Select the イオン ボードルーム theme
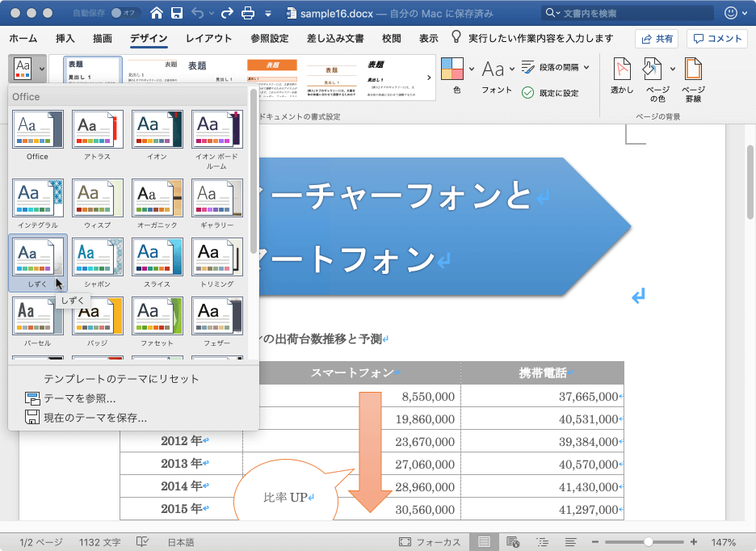 click(x=217, y=128)
